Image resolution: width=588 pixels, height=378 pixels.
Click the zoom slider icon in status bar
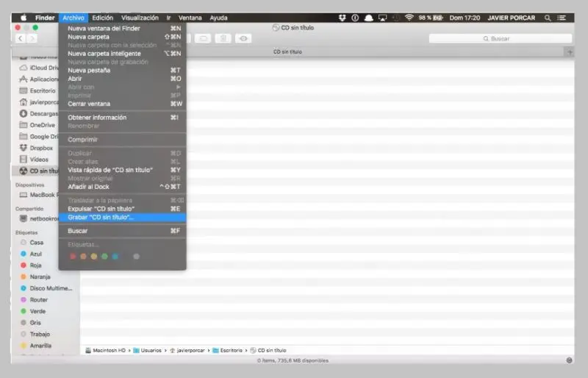569,360
